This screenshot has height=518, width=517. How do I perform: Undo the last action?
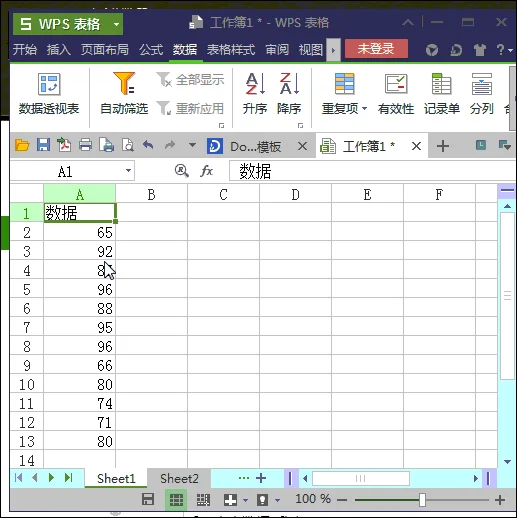tap(148, 145)
